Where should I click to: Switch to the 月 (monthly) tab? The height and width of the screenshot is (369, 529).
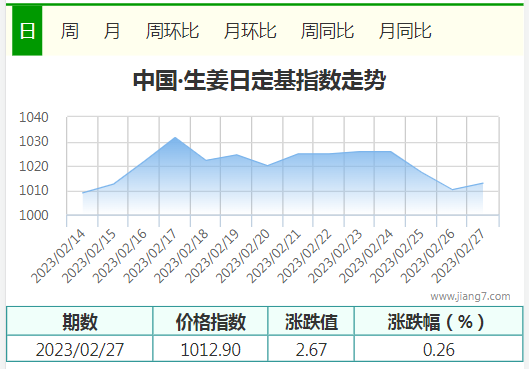(x=112, y=31)
